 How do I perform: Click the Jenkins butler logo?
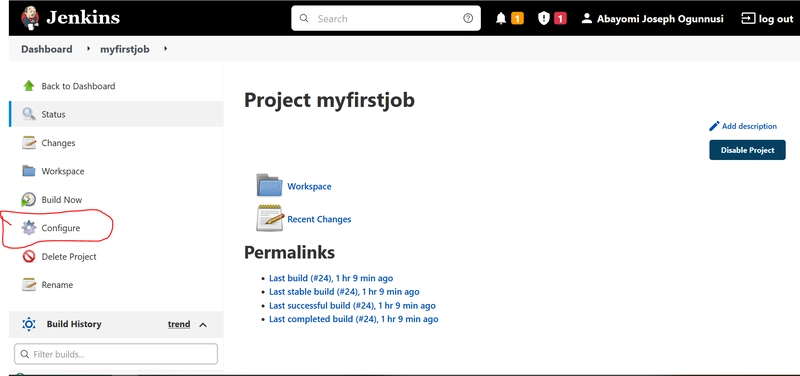(30, 18)
